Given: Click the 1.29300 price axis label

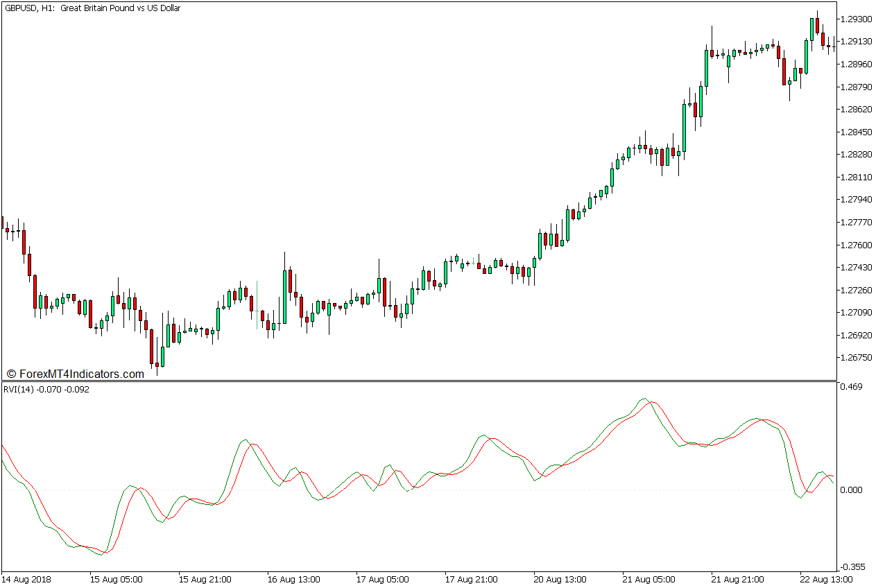Looking at the screenshot, I should 855,19.
